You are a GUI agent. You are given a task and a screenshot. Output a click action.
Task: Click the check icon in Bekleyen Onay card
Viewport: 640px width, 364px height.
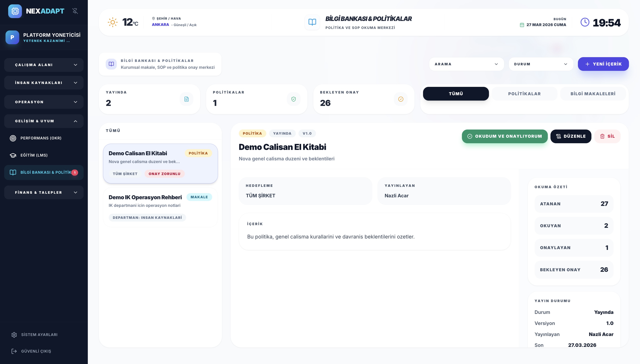[x=401, y=99]
